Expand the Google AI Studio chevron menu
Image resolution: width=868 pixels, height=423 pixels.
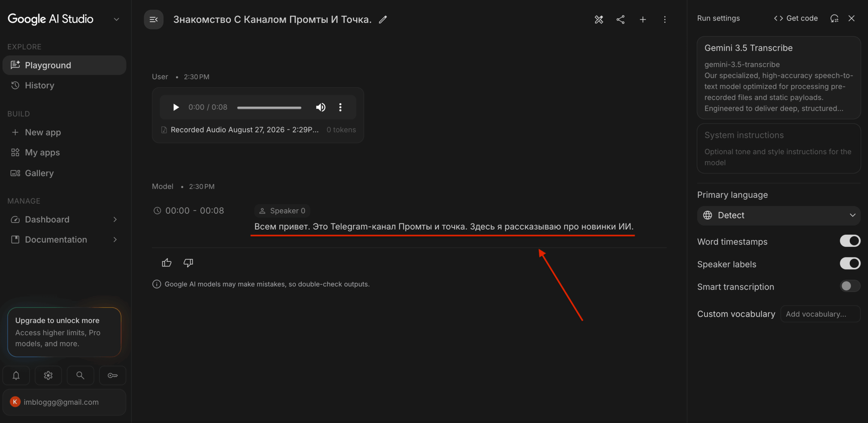point(116,19)
